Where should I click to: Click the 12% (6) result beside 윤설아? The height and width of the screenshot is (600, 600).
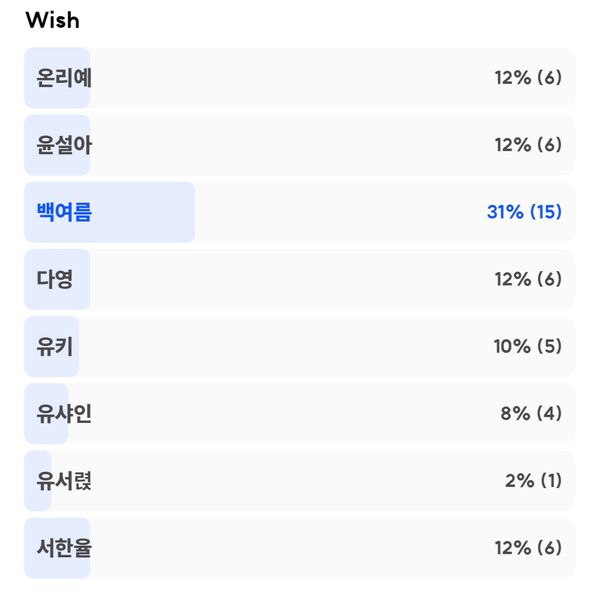tap(528, 145)
